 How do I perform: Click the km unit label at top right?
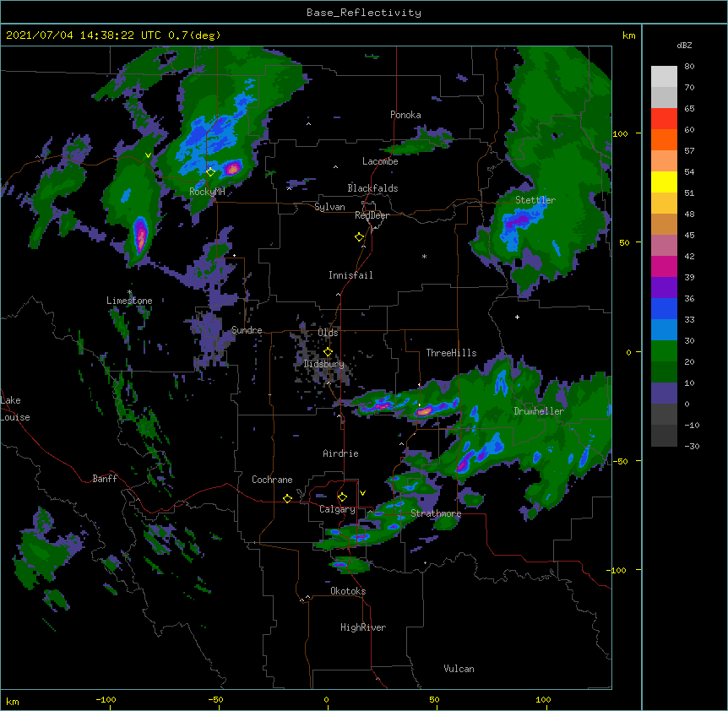[629, 35]
